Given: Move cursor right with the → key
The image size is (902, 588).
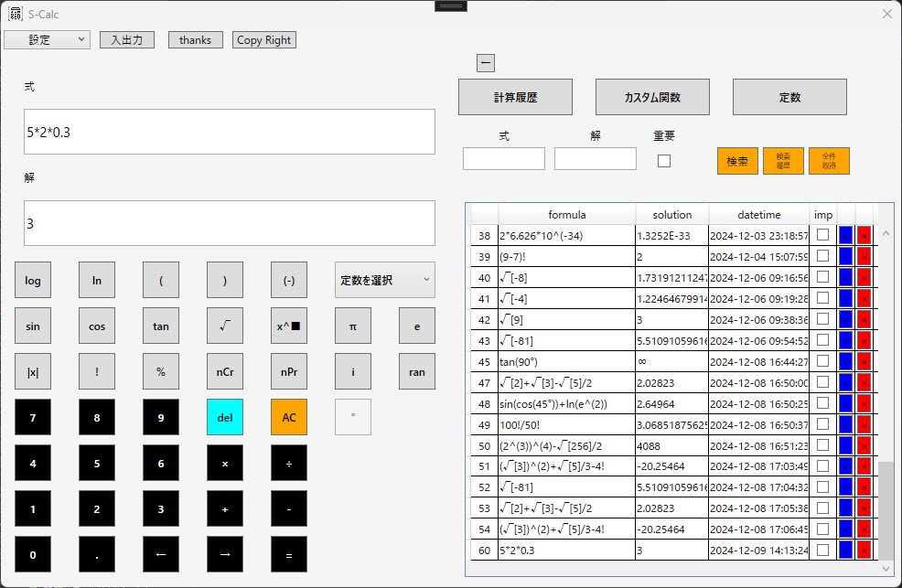Looking at the screenshot, I should [225, 555].
